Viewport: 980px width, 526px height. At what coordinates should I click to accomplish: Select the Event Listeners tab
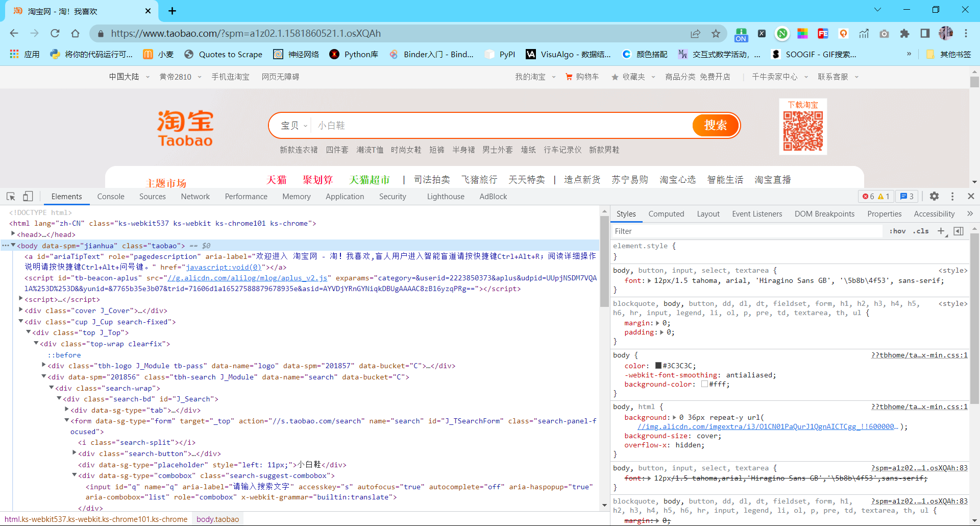757,214
